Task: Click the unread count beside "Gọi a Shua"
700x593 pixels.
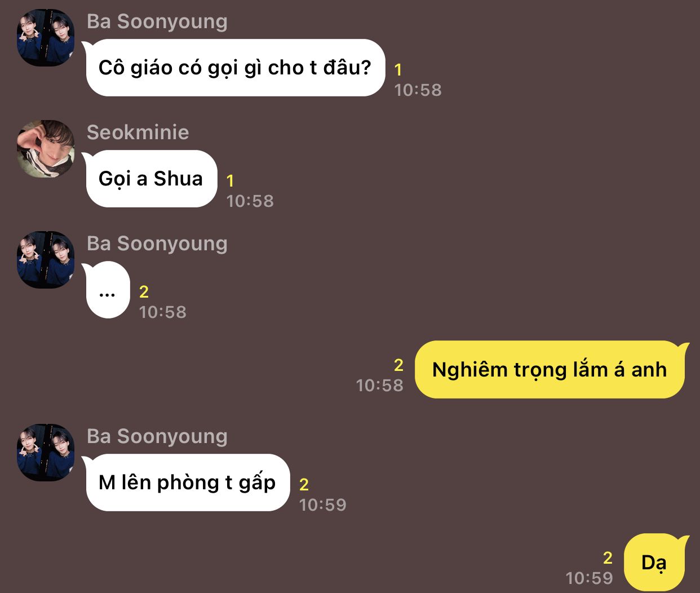Action: point(230,181)
